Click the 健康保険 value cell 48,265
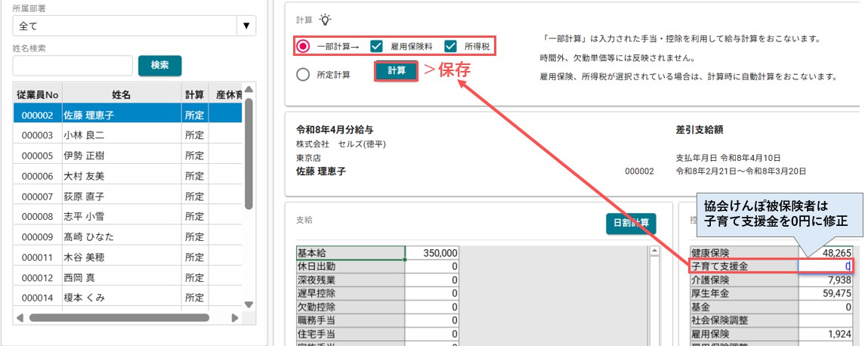This screenshot has height=346, width=868. [826, 253]
